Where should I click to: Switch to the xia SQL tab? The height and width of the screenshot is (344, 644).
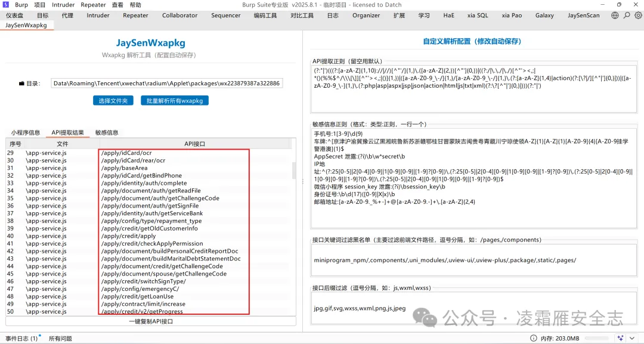coord(478,15)
